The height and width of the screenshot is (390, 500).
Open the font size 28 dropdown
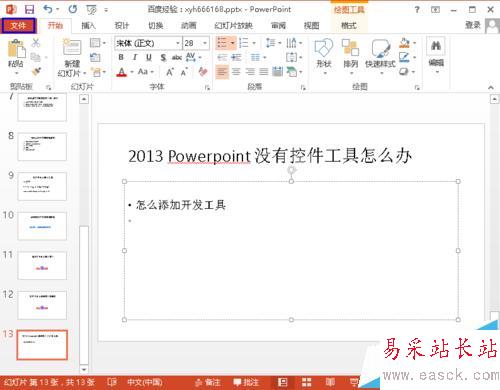[x=205, y=43]
